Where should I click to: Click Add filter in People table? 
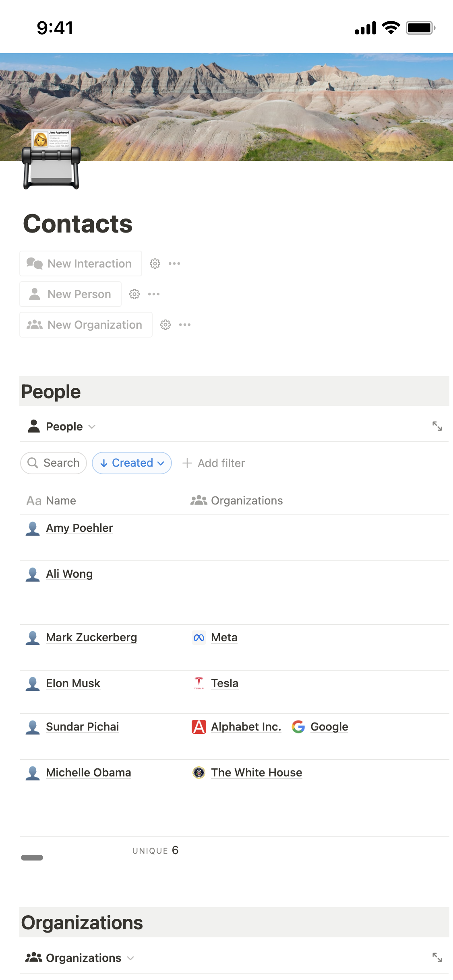(x=214, y=463)
